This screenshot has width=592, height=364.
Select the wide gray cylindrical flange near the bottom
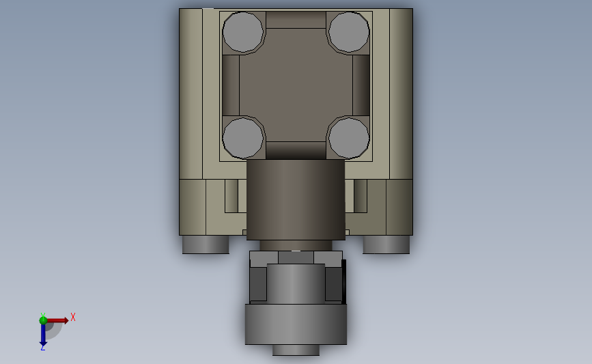(x=296, y=324)
